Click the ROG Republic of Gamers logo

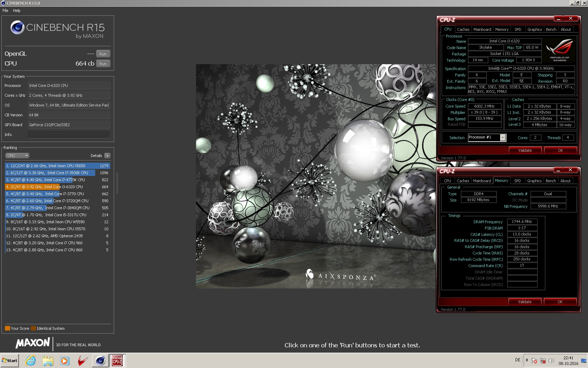pos(560,50)
